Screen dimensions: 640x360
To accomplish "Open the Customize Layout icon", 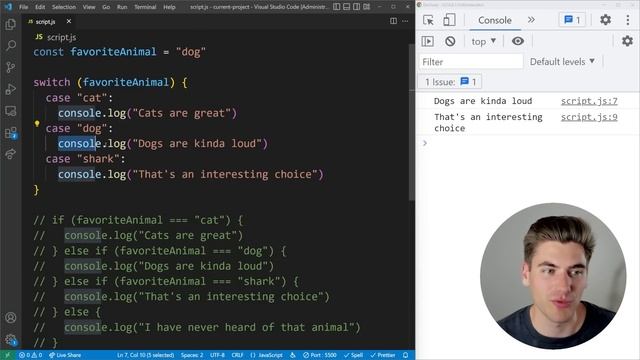I will (x=367, y=7).
